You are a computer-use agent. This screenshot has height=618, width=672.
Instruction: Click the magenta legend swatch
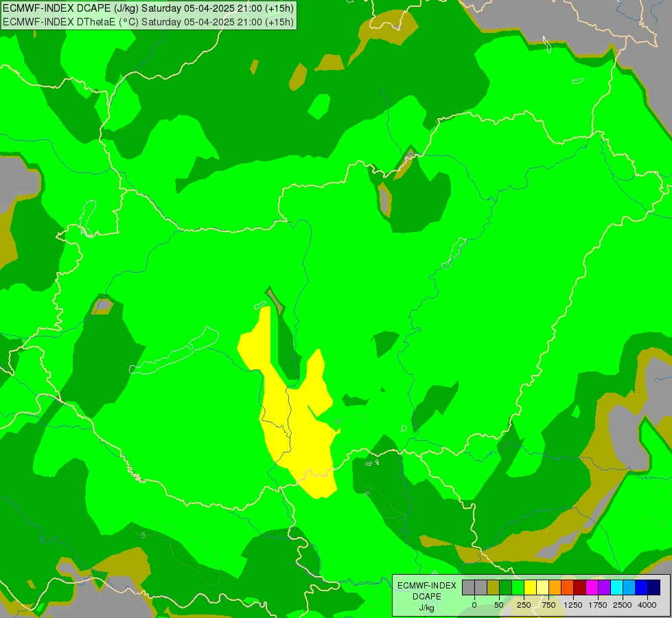click(x=592, y=588)
